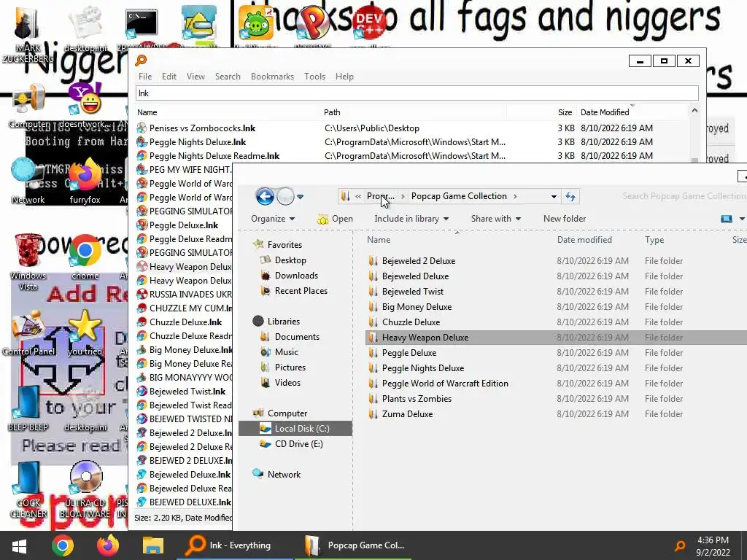Image resolution: width=747 pixels, height=560 pixels.
Task: Select the Peggle Nights Deluxe folder
Action: (x=423, y=368)
